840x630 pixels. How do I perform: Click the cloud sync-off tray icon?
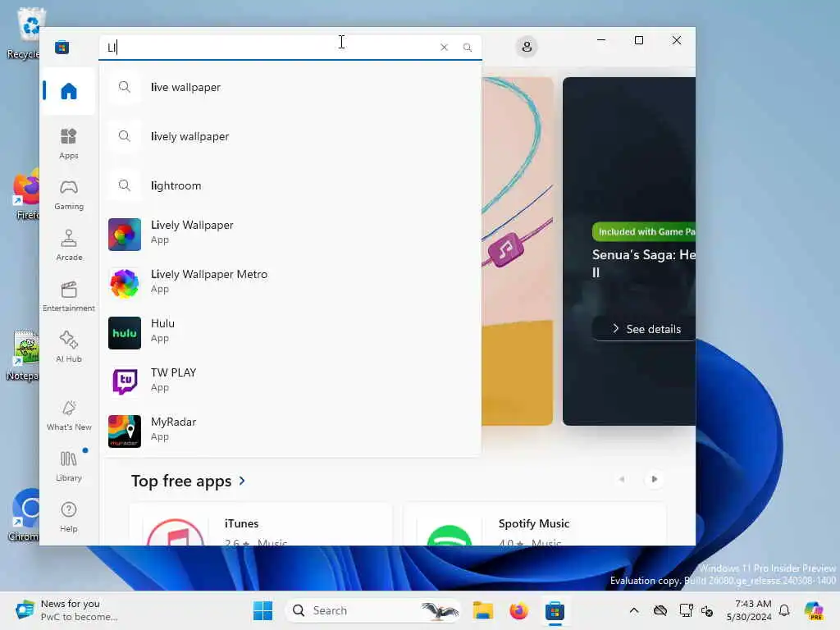[x=660, y=610]
